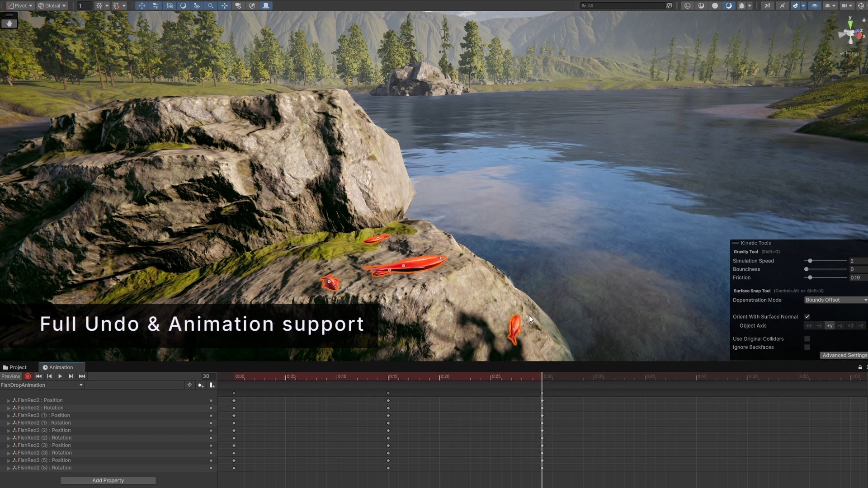Open the scene layers overlay dropdown
Image resolution: width=868 pixels, height=488 pixels.
830,5
